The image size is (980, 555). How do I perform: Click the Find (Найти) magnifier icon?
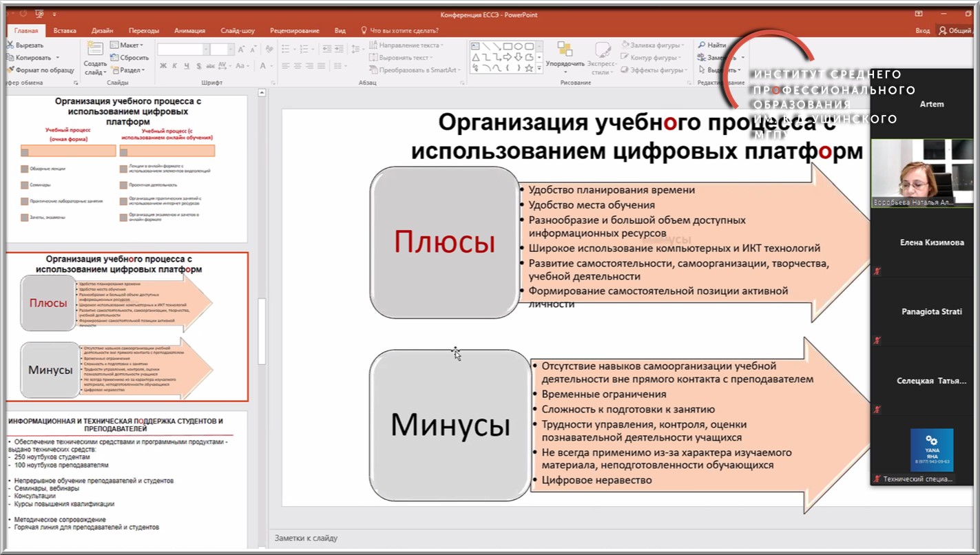pyautogui.click(x=701, y=45)
